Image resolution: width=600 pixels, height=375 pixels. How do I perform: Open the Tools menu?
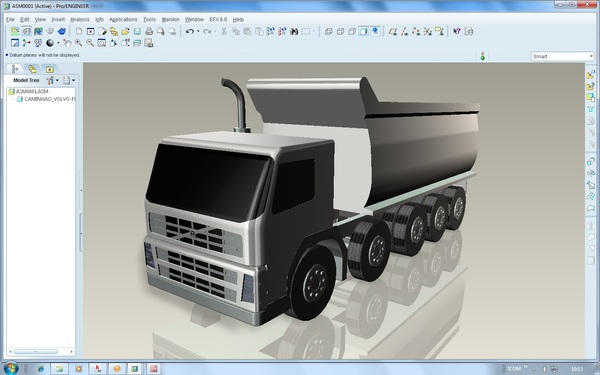[149, 20]
